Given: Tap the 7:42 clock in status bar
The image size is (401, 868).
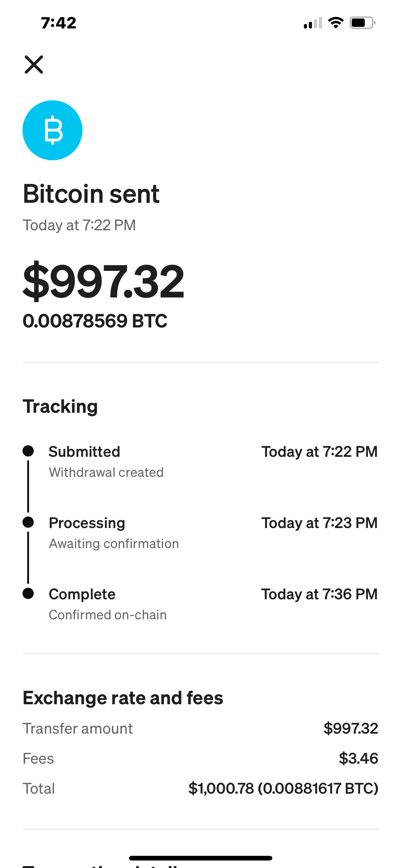Looking at the screenshot, I should [x=59, y=23].
